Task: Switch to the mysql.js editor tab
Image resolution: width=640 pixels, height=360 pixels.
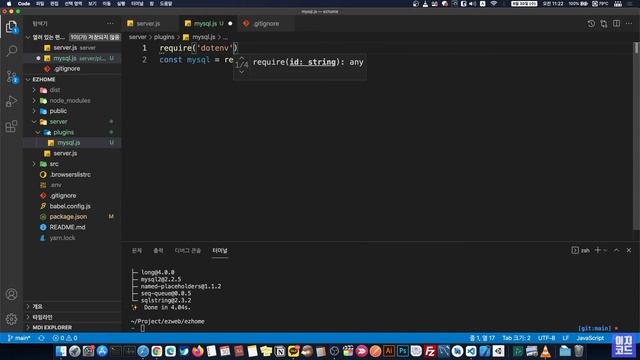Action: point(205,24)
